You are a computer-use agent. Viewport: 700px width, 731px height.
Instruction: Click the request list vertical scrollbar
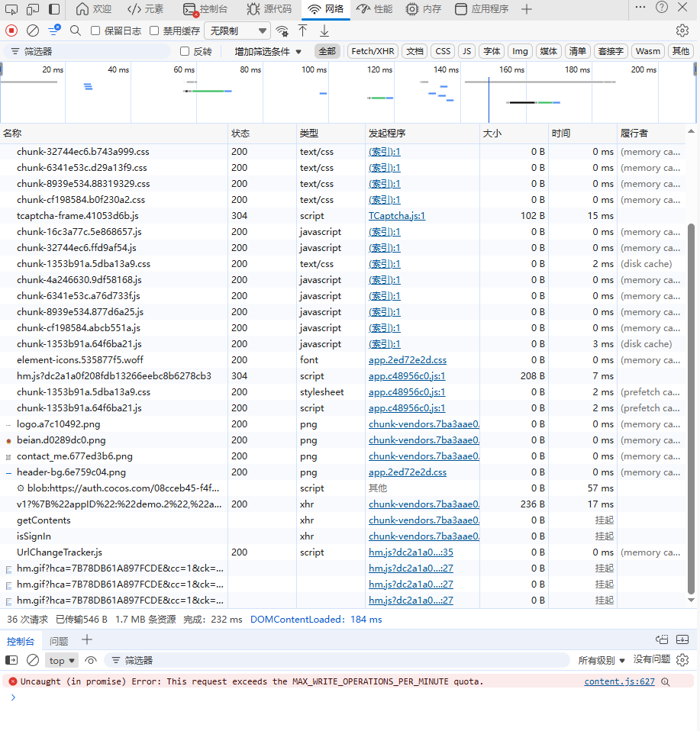[691, 409]
